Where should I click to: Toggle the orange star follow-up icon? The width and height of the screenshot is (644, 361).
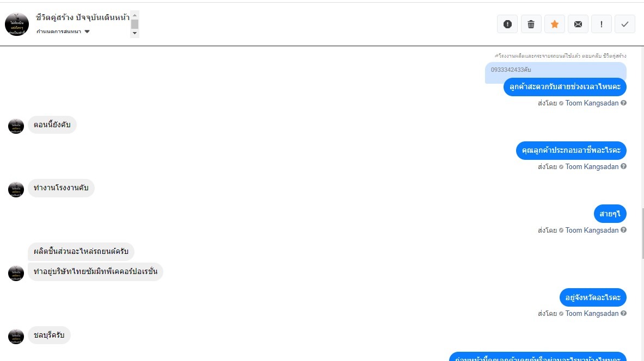[555, 24]
